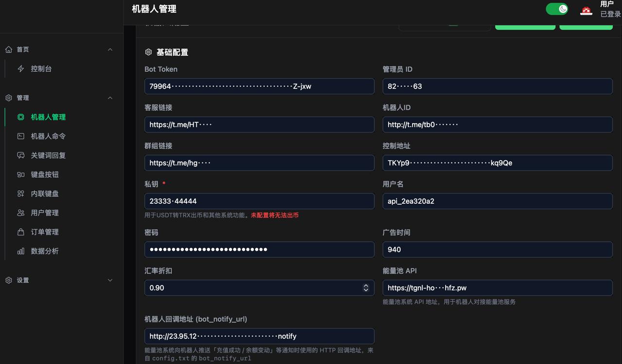The height and width of the screenshot is (364, 622).
Task: Open 数据分析 via the bar chart icon
Action: [x=20, y=251]
